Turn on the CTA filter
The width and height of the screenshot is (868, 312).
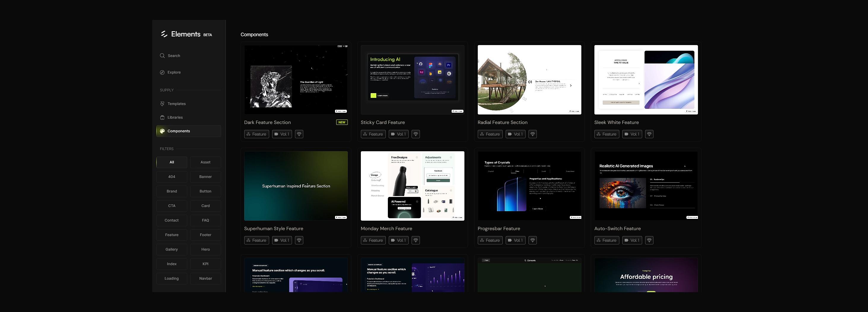[x=172, y=206]
